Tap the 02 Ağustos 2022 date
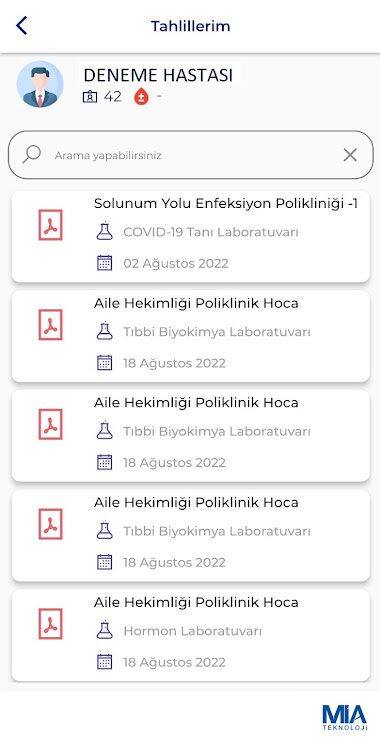380x750 pixels. [x=176, y=263]
